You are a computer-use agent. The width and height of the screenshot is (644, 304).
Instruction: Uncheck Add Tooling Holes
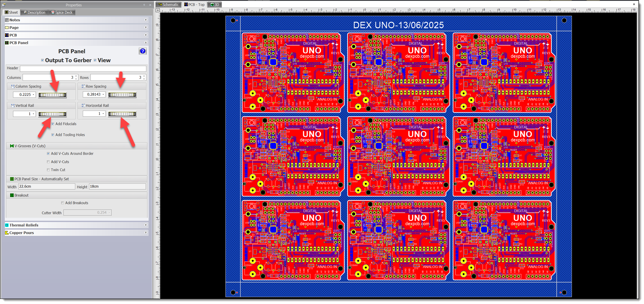click(x=53, y=135)
